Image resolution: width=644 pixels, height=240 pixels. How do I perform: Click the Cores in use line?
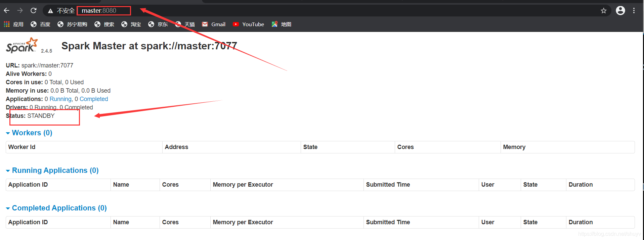[45, 82]
